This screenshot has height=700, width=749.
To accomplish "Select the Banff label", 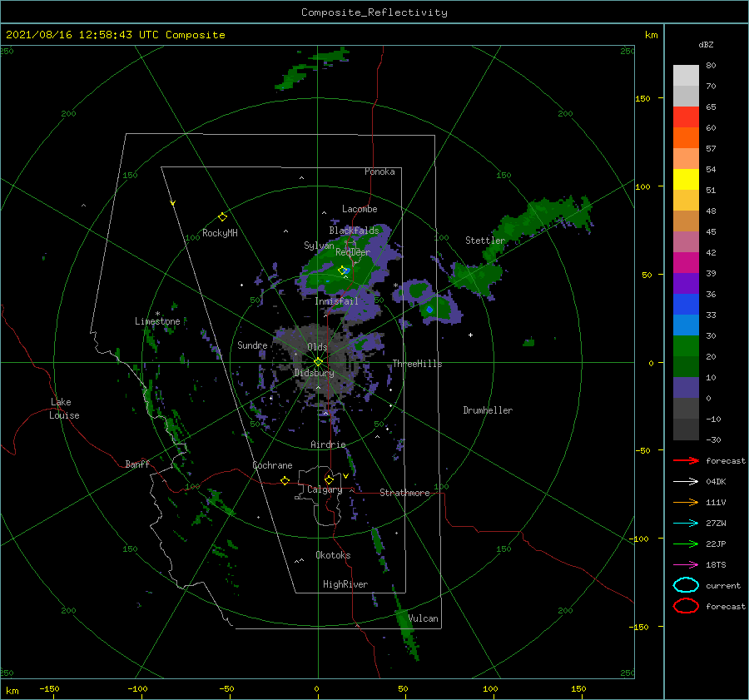I will (x=137, y=464).
